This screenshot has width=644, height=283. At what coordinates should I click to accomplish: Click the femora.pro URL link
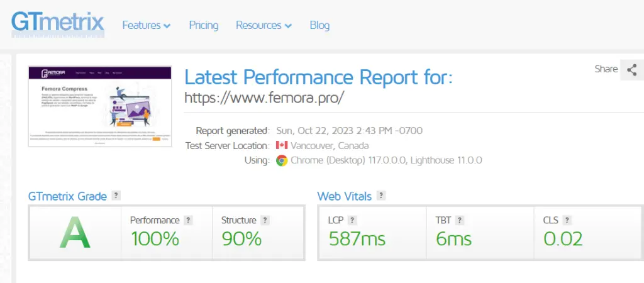click(264, 98)
